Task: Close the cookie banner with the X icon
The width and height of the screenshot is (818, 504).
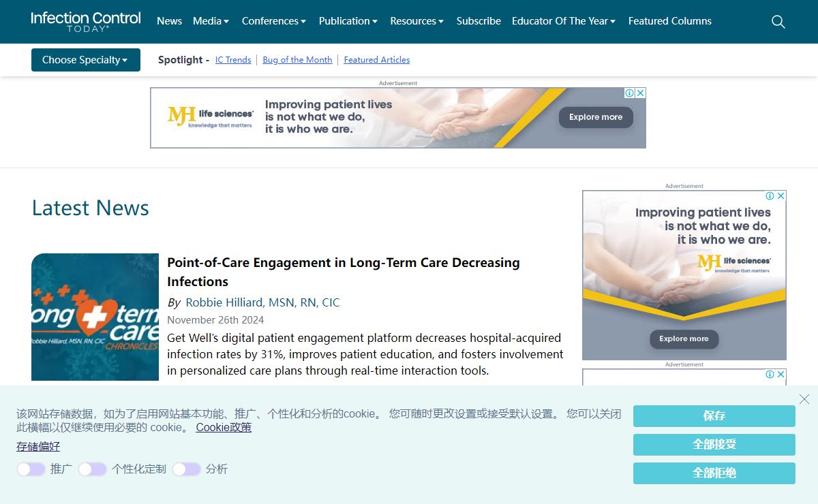Action: [x=804, y=399]
